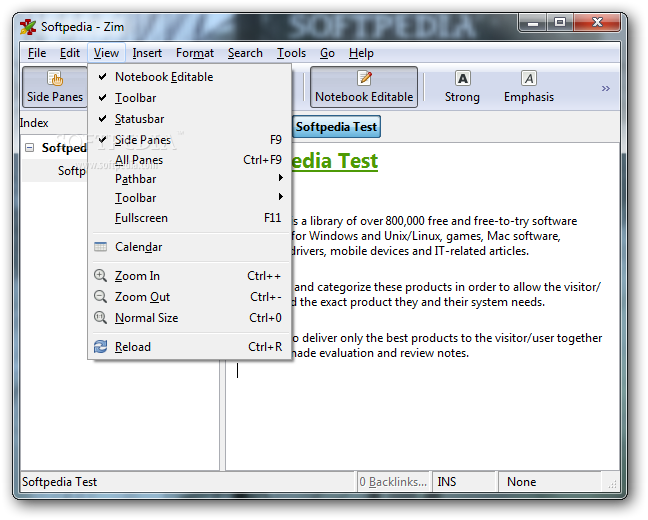Click the Softpedia Test page heading

click(335, 161)
